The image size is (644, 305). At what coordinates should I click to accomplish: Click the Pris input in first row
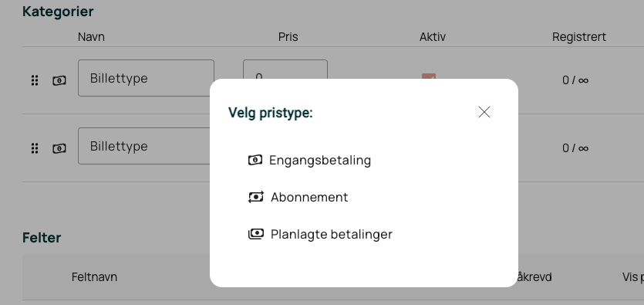285,69
